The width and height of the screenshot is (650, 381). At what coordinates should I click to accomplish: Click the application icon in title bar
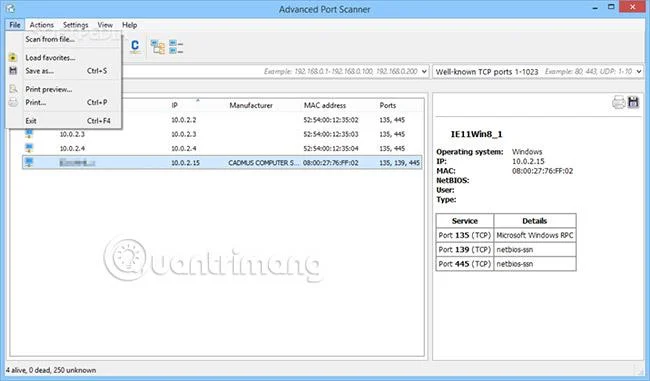(11, 9)
